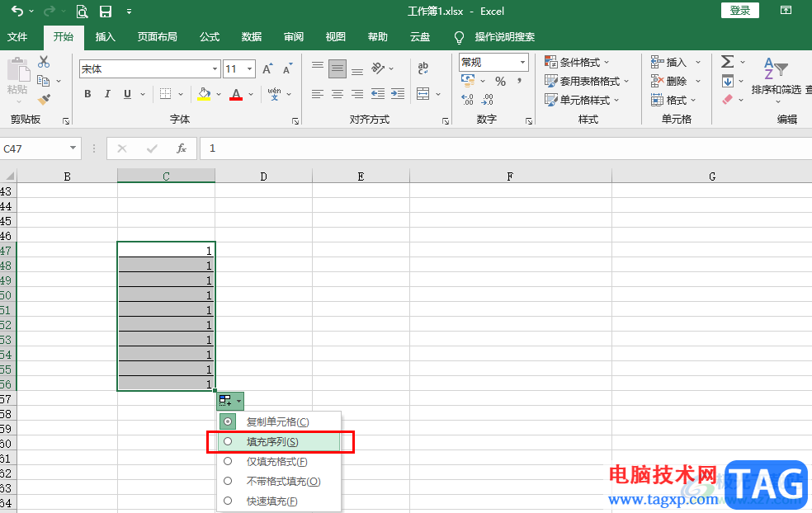Increase decimal places
The width and height of the screenshot is (812, 513).
[467, 100]
